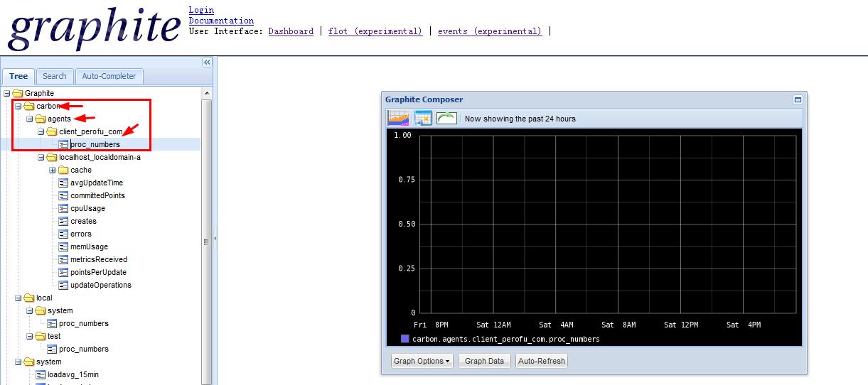Switch to the Auto-Completer tab

tap(109, 76)
